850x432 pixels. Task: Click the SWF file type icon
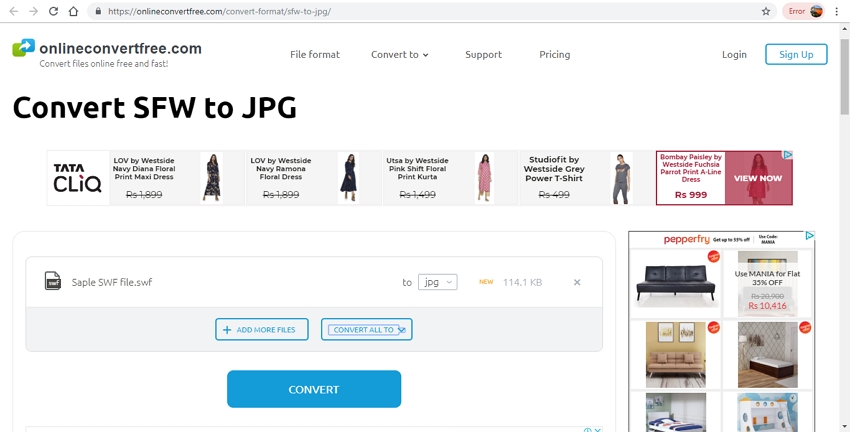[x=53, y=282]
